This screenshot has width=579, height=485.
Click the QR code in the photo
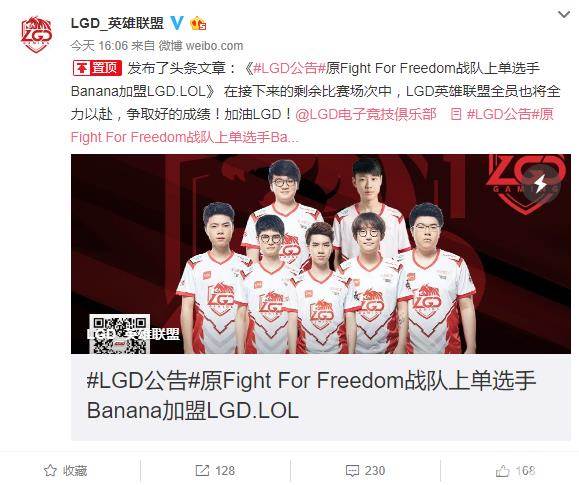coord(119,334)
